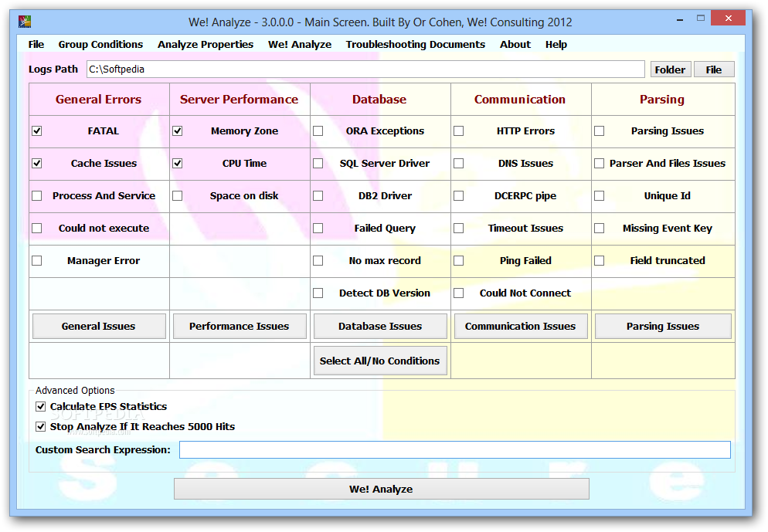The width and height of the screenshot is (768, 532).
Task: Uncheck the Cache Issues checkbox
Action: pyautogui.click(x=37, y=164)
